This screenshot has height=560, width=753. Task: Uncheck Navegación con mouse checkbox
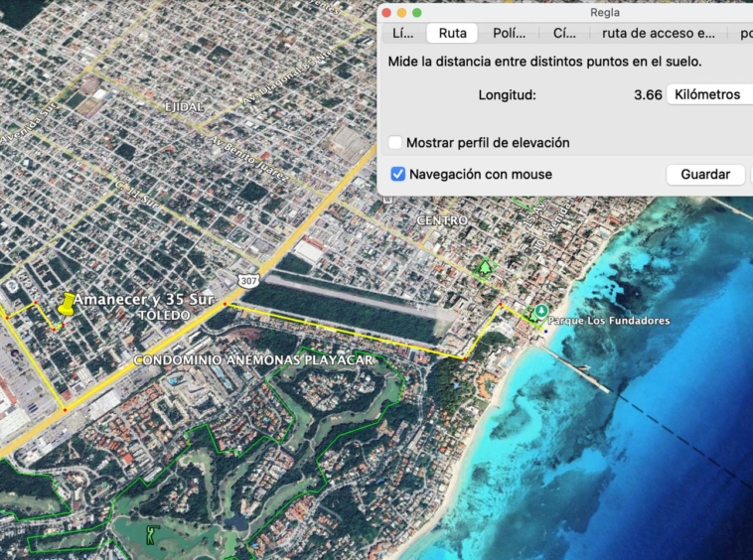[397, 175]
